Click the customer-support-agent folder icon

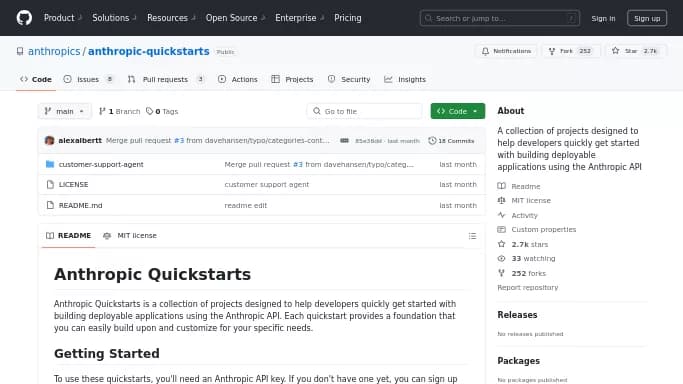50,164
